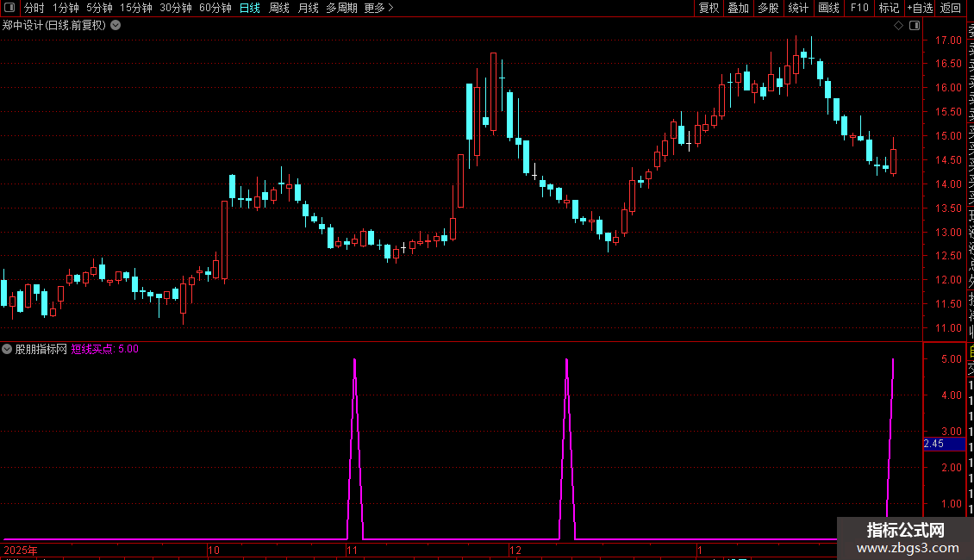Select the 日线 daily chart tab
The height and width of the screenshot is (560, 974).
(250, 8)
